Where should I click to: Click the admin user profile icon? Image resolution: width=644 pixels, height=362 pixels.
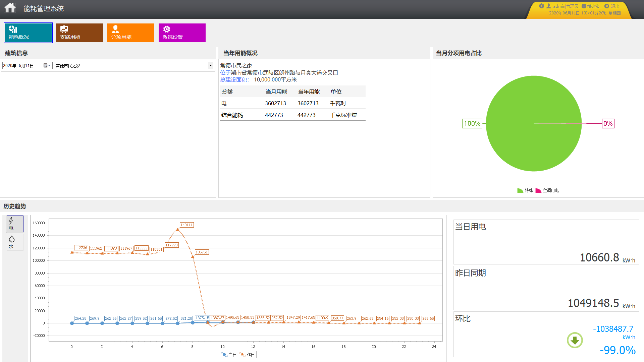549,6
